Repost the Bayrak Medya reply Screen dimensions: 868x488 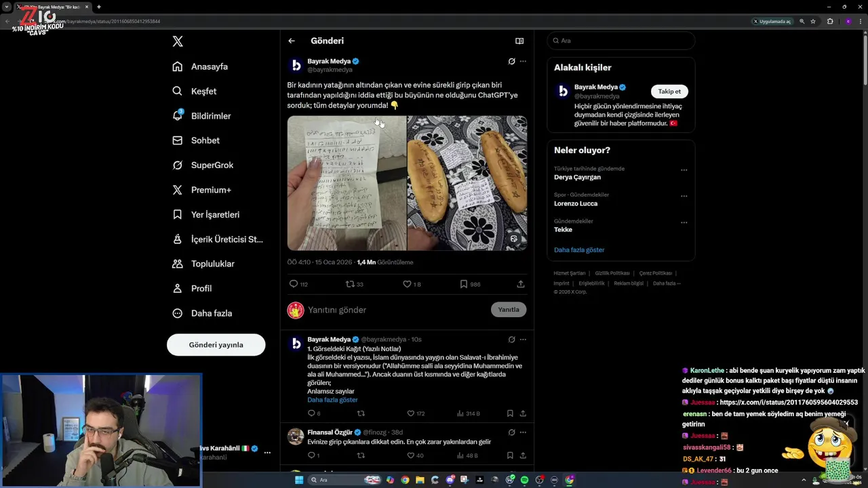click(x=361, y=413)
